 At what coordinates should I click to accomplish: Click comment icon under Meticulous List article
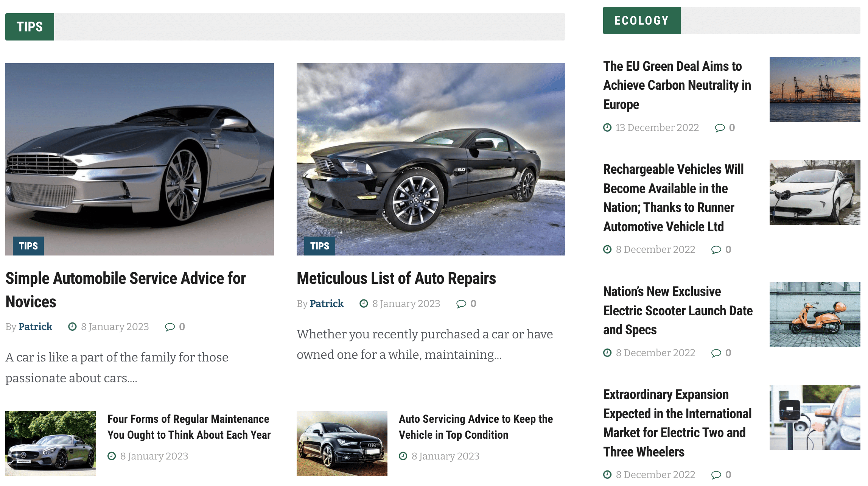[461, 304]
